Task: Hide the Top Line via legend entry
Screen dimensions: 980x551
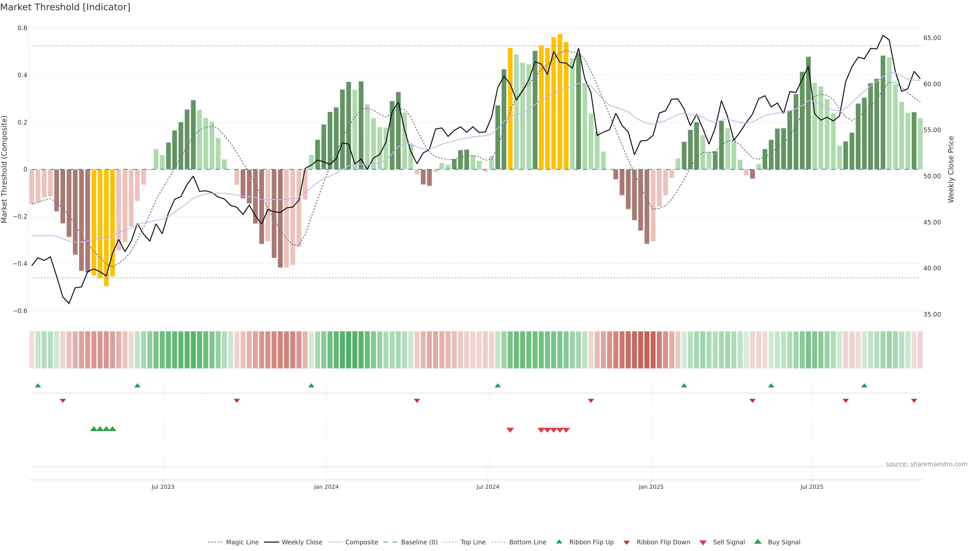Action: tap(473, 542)
